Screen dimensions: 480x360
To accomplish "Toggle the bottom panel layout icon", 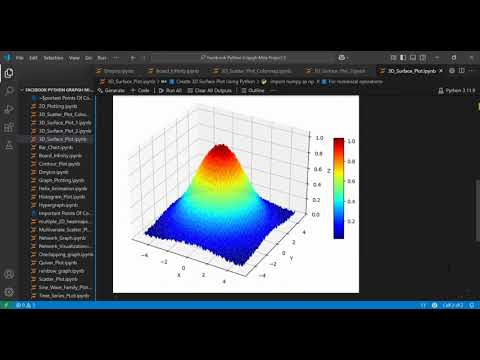I will [x=413, y=58].
